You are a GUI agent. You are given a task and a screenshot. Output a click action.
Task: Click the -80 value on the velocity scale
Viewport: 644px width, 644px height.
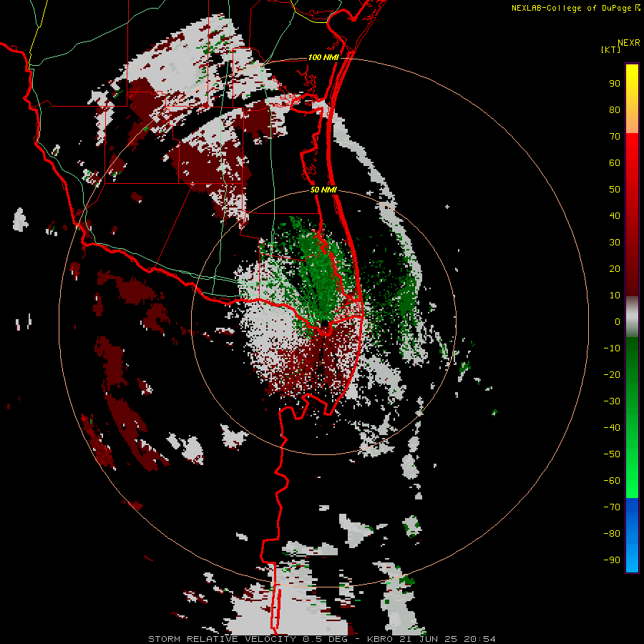[x=612, y=534]
